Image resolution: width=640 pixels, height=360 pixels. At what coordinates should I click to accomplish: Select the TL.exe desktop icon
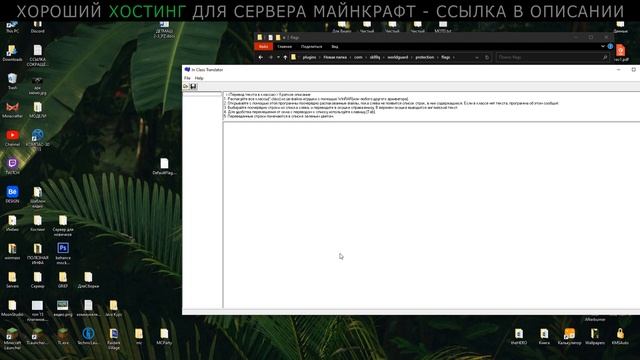point(63,337)
